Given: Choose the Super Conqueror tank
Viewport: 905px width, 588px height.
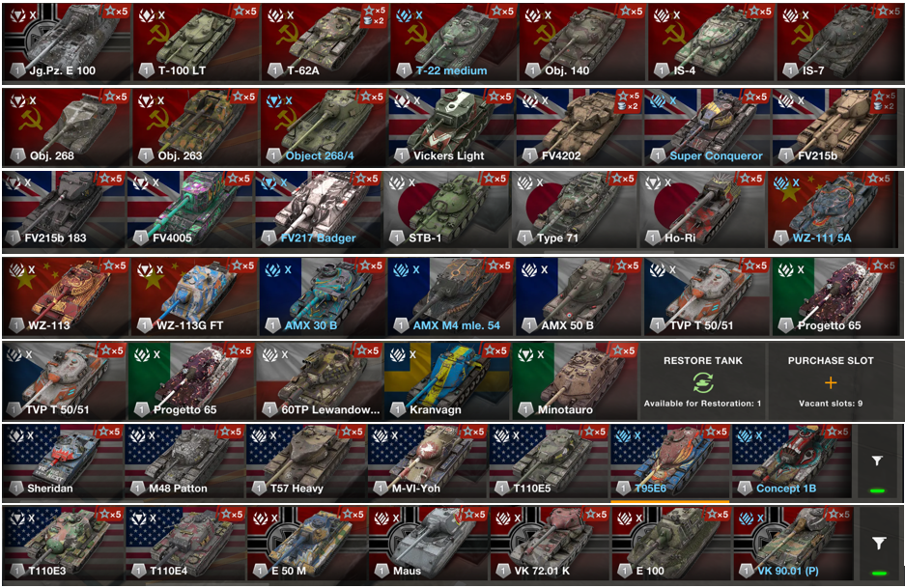Looking at the screenshot, I should (707, 127).
